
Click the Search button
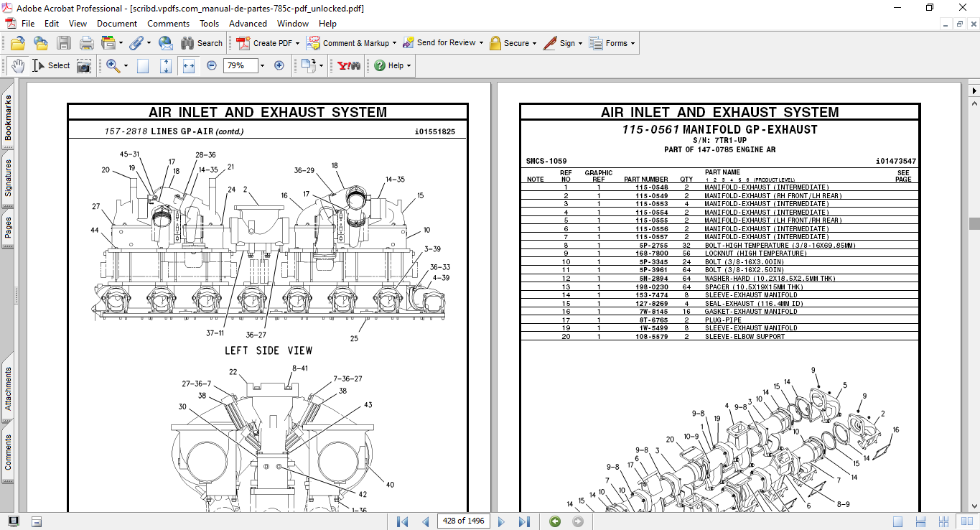pyautogui.click(x=202, y=43)
